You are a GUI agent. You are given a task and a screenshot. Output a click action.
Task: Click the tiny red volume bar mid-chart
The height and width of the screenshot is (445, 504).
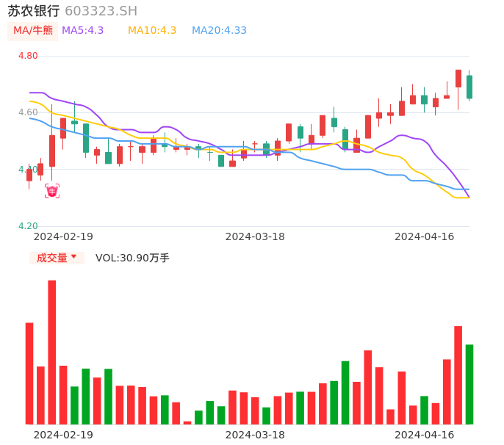point(187,423)
